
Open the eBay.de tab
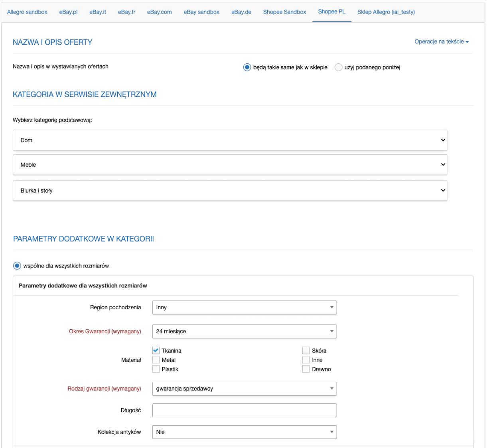(x=241, y=12)
